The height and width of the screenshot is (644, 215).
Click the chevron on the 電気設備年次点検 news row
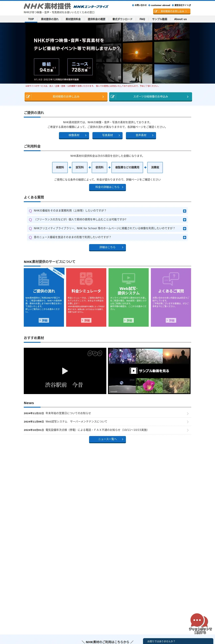tap(188, 430)
